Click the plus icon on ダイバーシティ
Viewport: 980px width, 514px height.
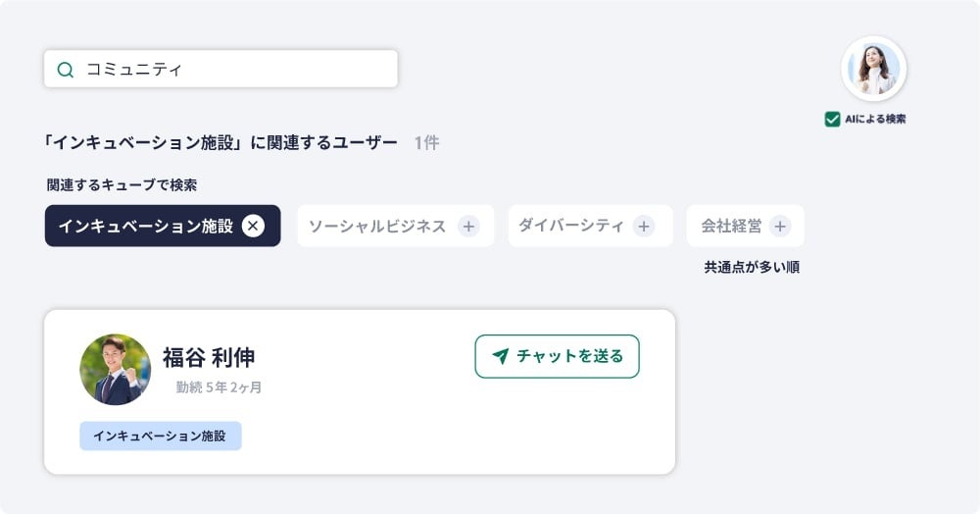coord(644,227)
